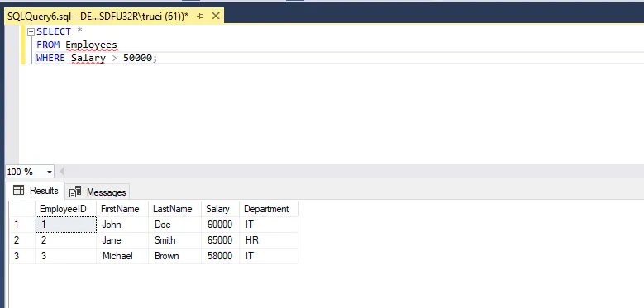This screenshot has height=308, width=644.
Task: Click the Results grid icon
Action: tap(18, 190)
